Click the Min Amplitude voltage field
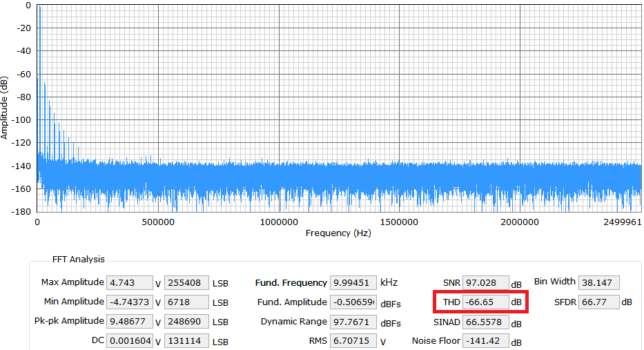This screenshot has width=644, height=350. 130,302
